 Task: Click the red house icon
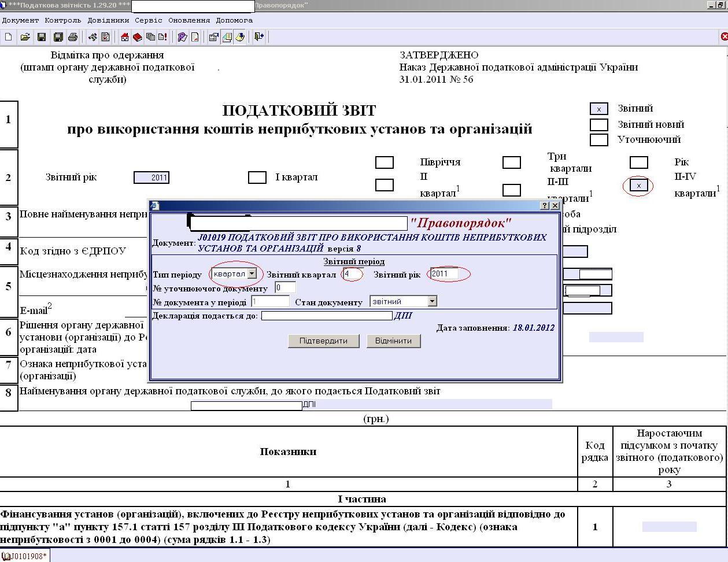124,37
